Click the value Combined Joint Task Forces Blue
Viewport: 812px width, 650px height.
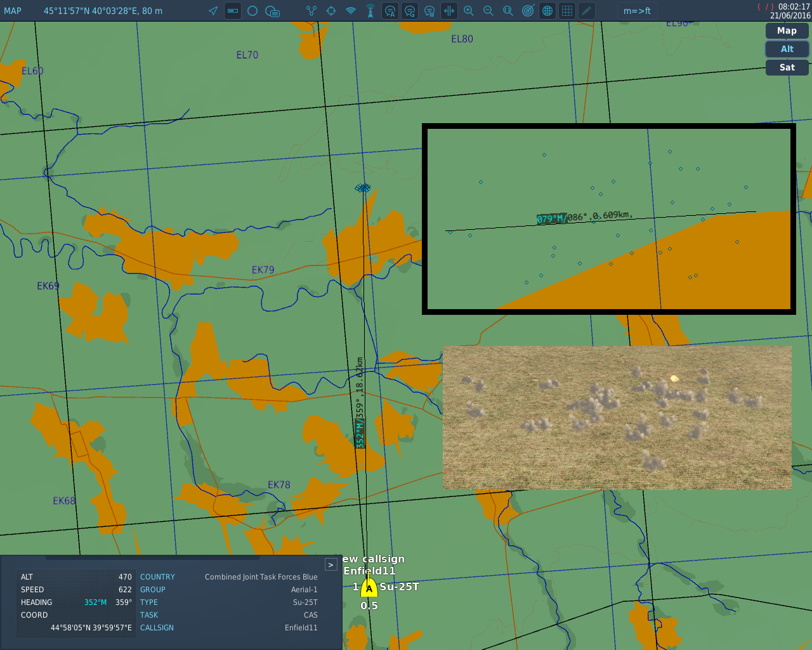point(261,577)
